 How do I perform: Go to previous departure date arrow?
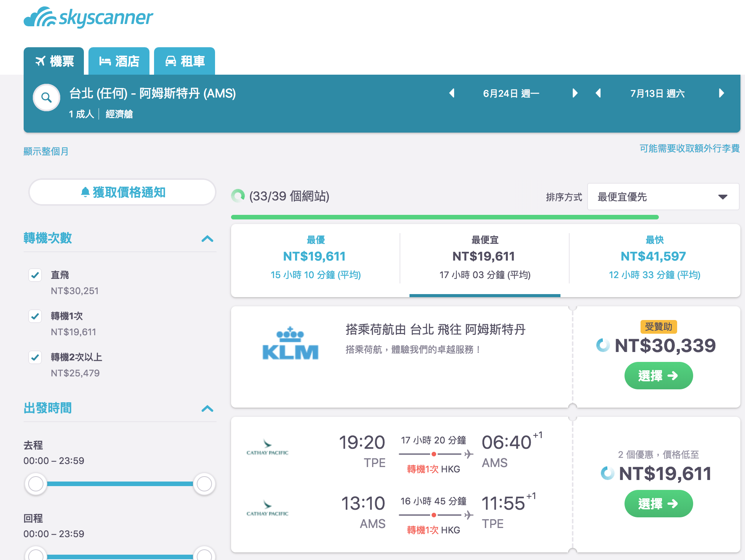(452, 93)
